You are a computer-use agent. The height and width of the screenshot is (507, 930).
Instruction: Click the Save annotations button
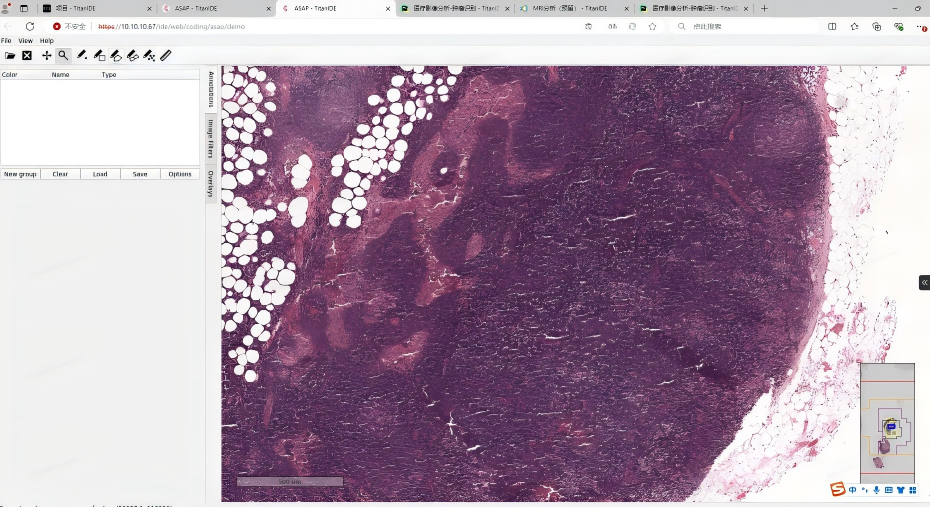(140, 174)
